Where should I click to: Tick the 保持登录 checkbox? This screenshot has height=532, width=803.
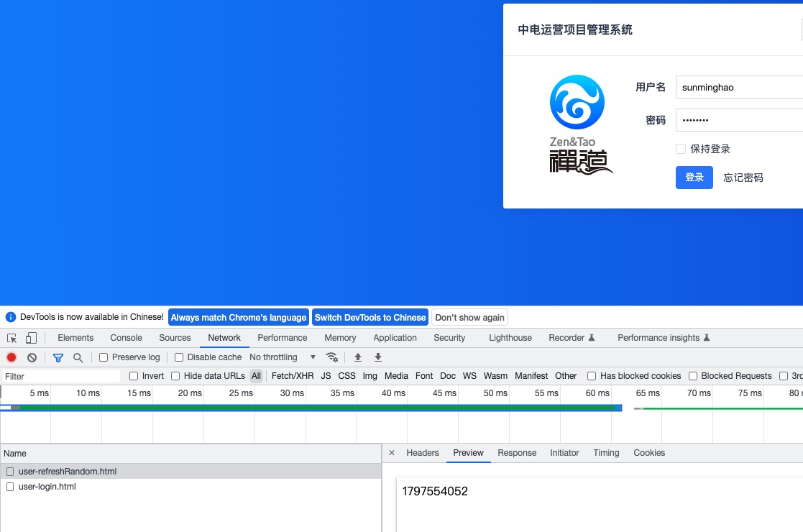pyautogui.click(x=680, y=149)
